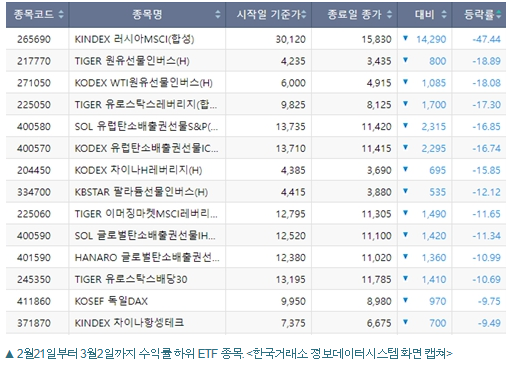Click closing price 8,980

pyautogui.click(x=379, y=301)
